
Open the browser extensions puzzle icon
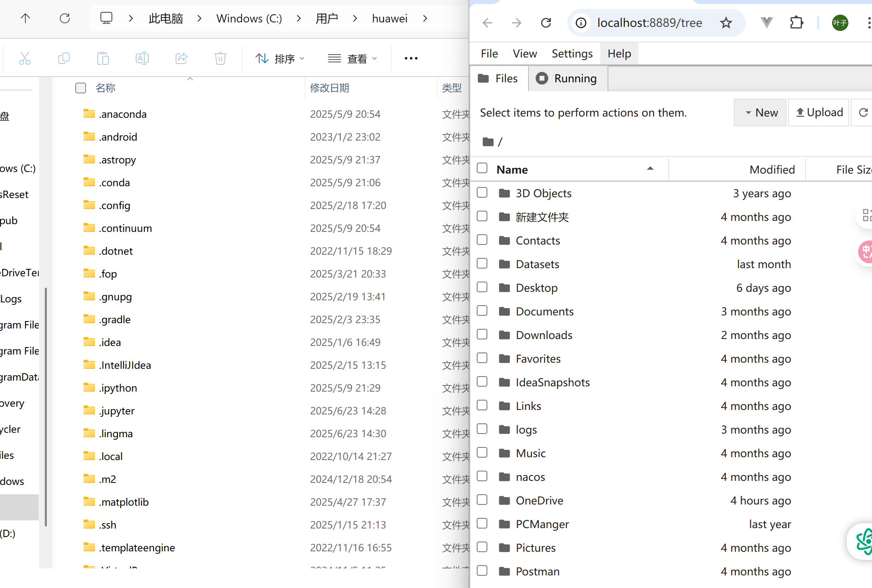point(796,23)
